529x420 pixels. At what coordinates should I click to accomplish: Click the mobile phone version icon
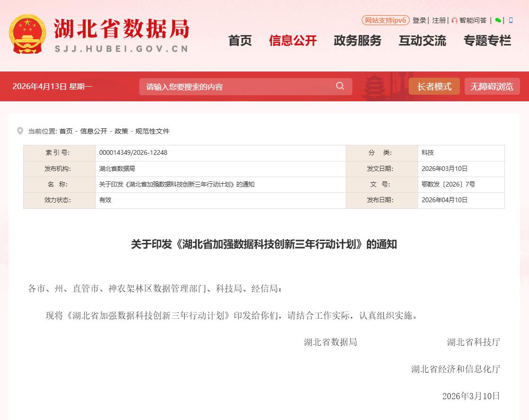511,20
